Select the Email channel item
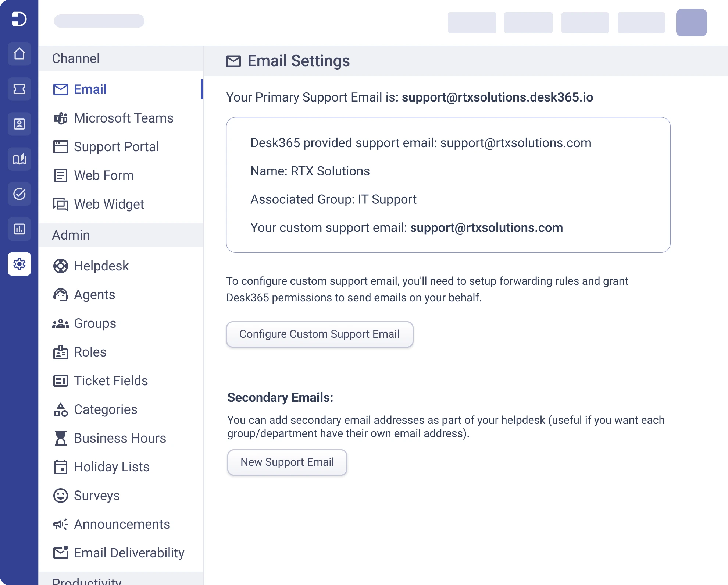 pyautogui.click(x=90, y=89)
